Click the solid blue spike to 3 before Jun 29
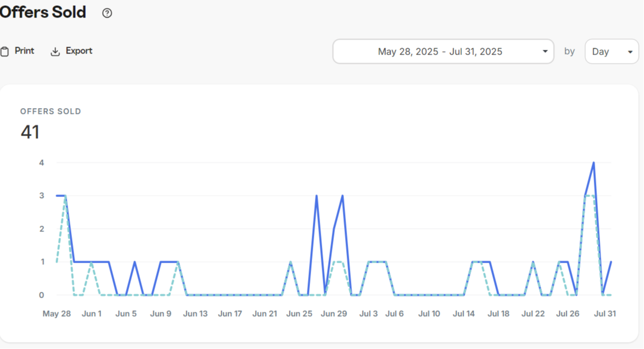The width and height of the screenshot is (644, 349). (x=316, y=196)
